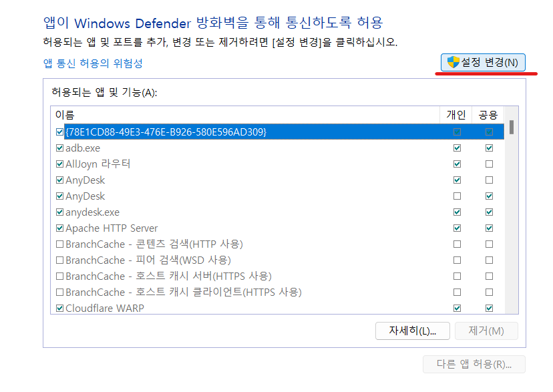Select the {78E1CD88-49E3-476E-B926-580E596AD309} row text
This screenshot has width=553, height=392.
tap(166, 132)
